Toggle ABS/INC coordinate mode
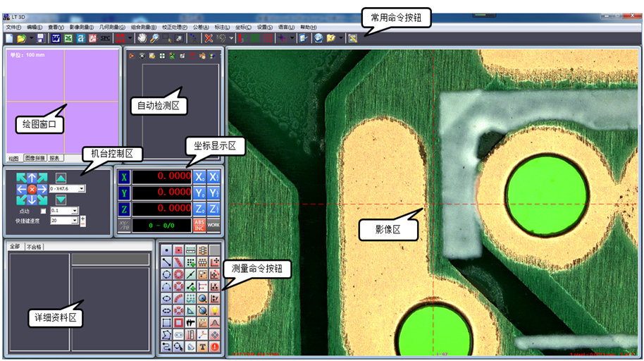Image resolution: width=644 pixels, height=361 pixels. tap(199, 225)
